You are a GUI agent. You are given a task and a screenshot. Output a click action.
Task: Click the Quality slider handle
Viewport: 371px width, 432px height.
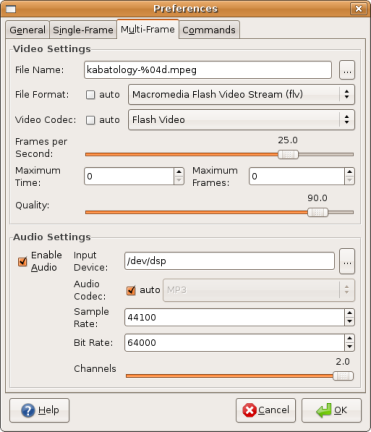(x=318, y=212)
